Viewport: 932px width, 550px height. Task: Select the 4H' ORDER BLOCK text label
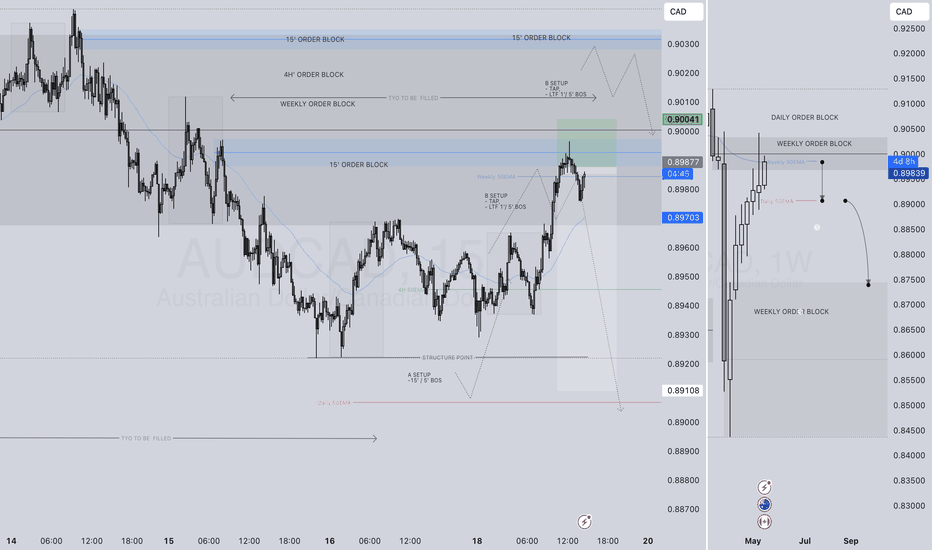(x=314, y=75)
